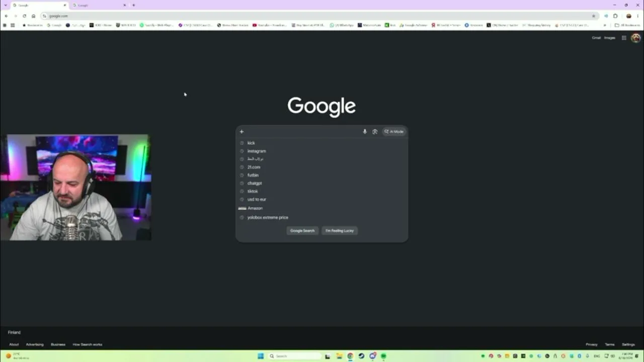Screen dimensions: 644x362
Task: Open Chrome three-dot menu
Action: pos(638,16)
